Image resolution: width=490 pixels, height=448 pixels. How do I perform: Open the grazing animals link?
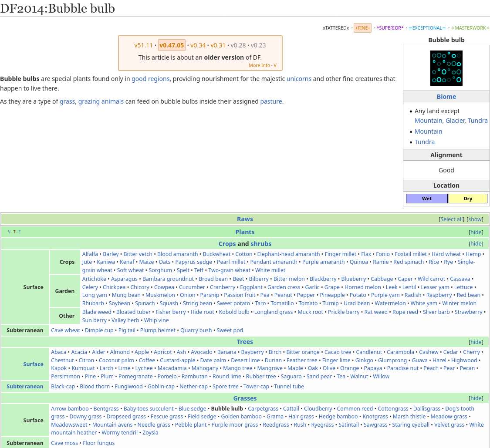pyautogui.click(x=101, y=101)
